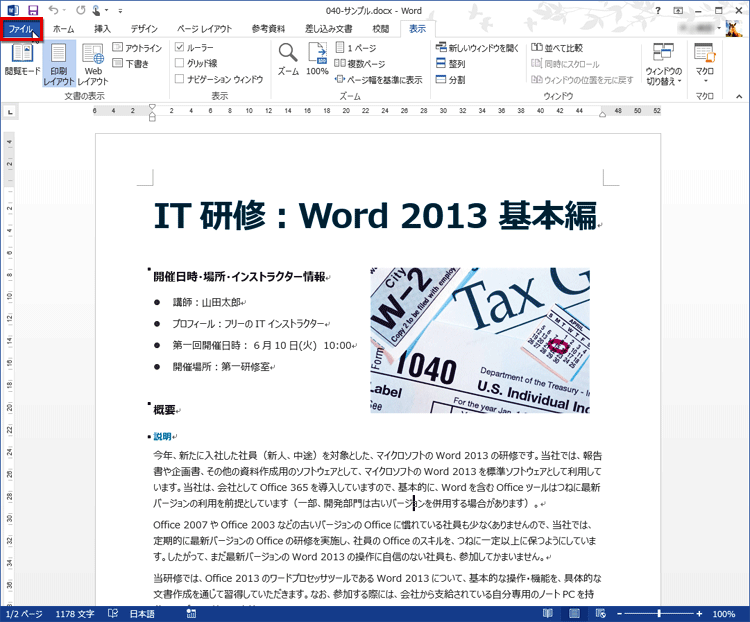This screenshot has height=622, width=750.
Task: Collapse the ribbon with arrow
Action: click(x=739, y=96)
